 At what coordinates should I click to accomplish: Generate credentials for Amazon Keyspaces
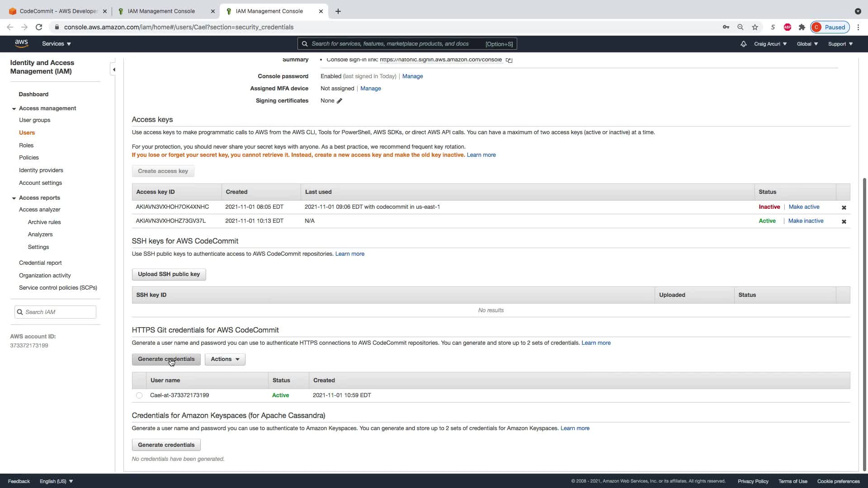coord(166,445)
